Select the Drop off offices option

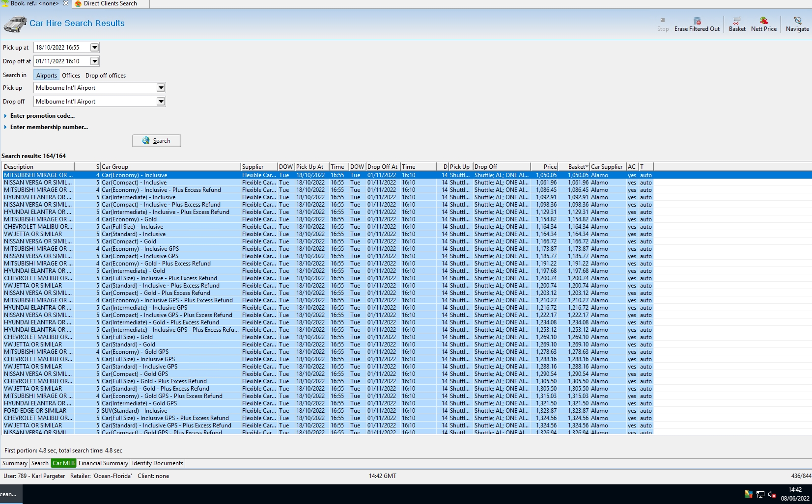(106, 75)
